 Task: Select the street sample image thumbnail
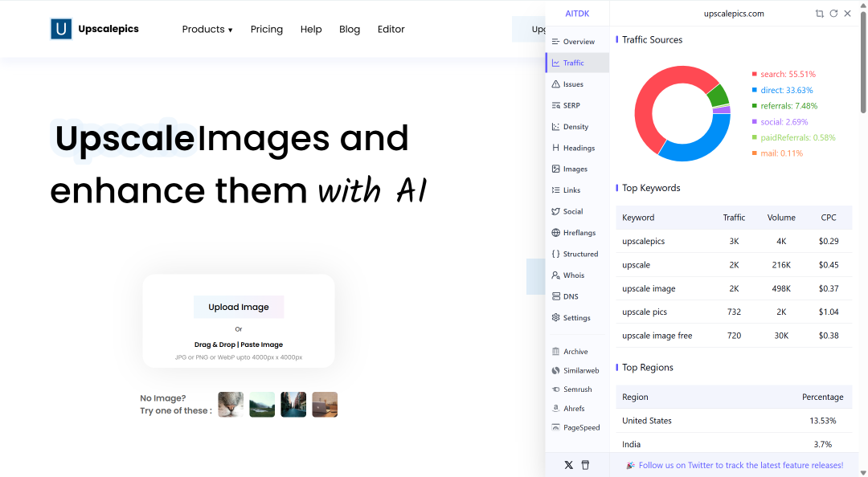coord(293,405)
